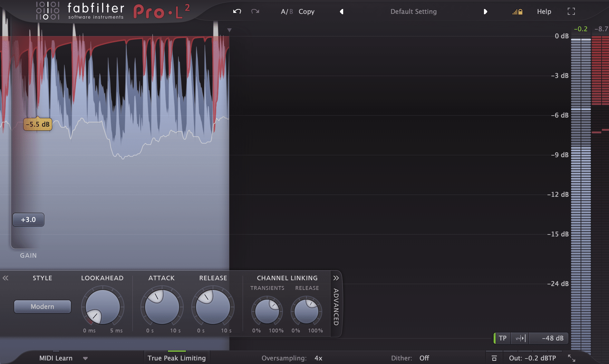The width and height of the screenshot is (609, 364).
Task: Open the Help menu
Action: [x=544, y=12]
